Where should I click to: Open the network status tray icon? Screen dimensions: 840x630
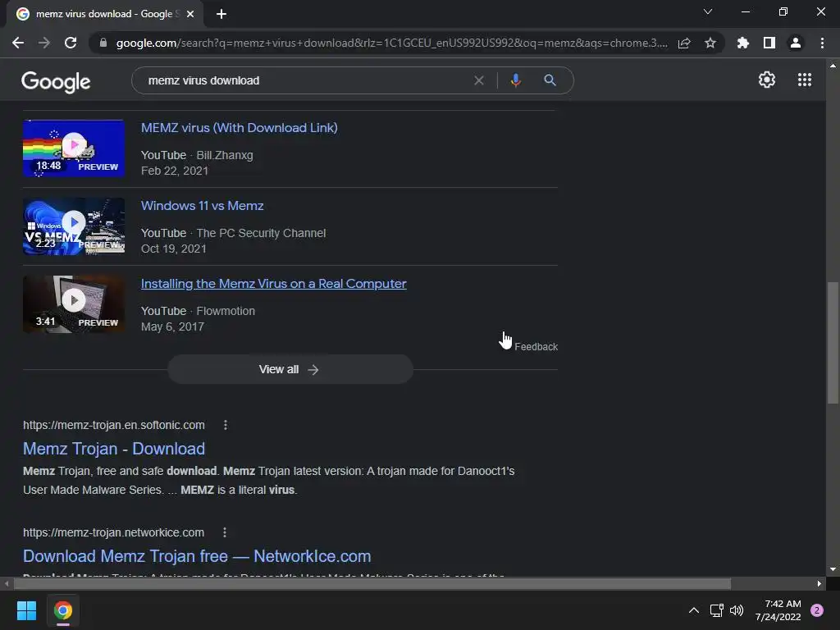click(x=716, y=610)
